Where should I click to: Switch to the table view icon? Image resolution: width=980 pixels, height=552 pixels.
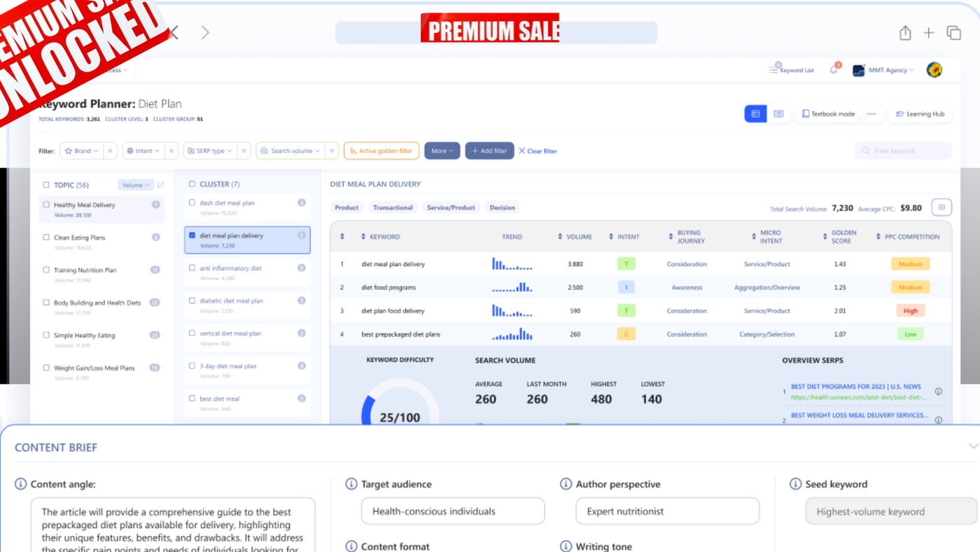point(755,114)
